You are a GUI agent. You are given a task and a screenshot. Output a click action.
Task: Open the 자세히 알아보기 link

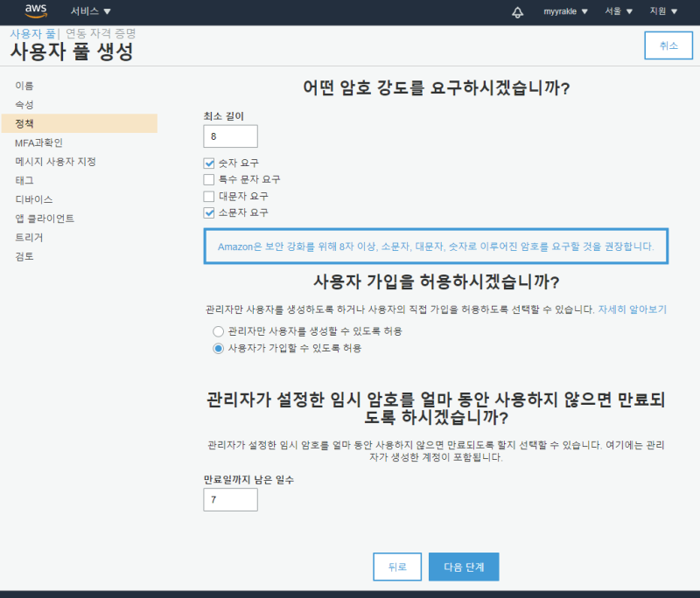click(x=633, y=309)
